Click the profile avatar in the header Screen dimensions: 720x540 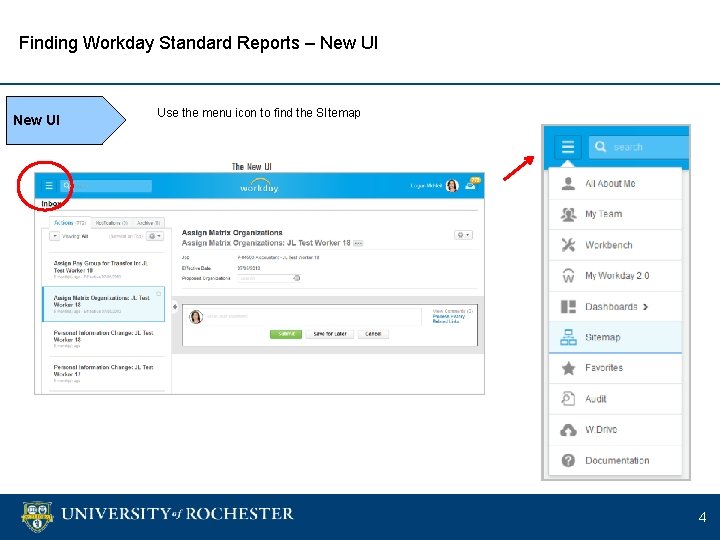[452, 186]
